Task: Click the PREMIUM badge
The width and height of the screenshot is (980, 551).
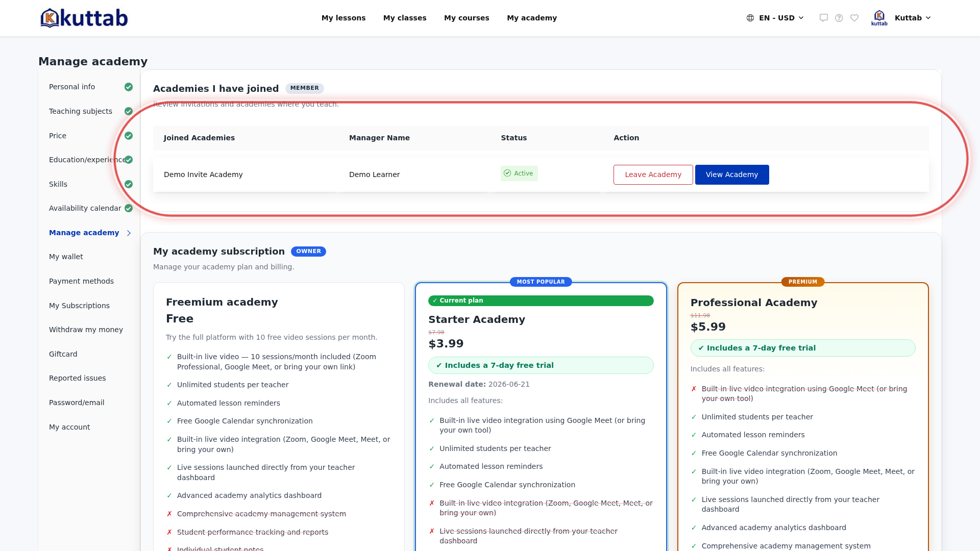Action: pyautogui.click(x=803, y=282)
